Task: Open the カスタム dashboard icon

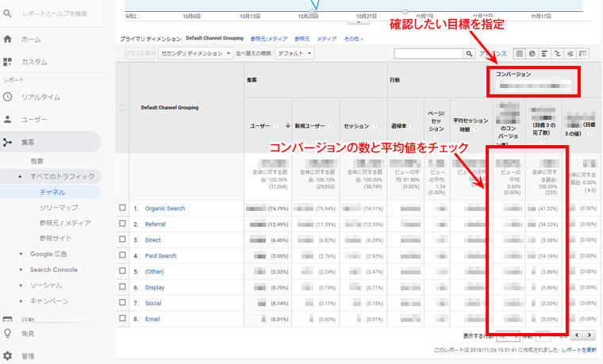Action: pyautogui.click(x=7, y=62)
